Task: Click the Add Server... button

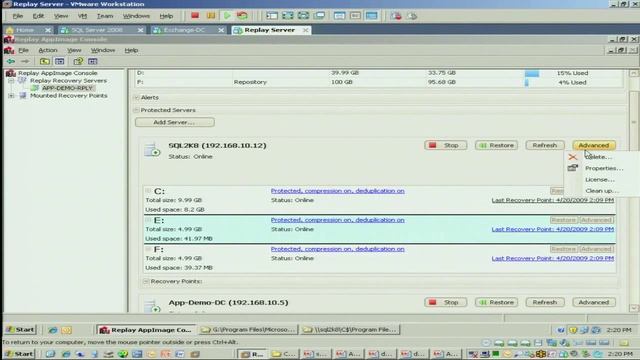Action: point(175,122)
